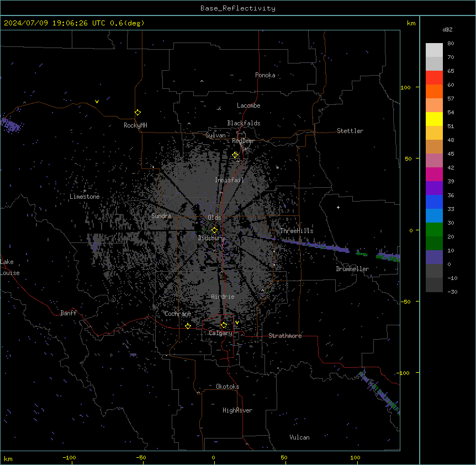The height and width of the screenshot is (465, 476).
Task: Click the Stettler city label
Action: 350,131
